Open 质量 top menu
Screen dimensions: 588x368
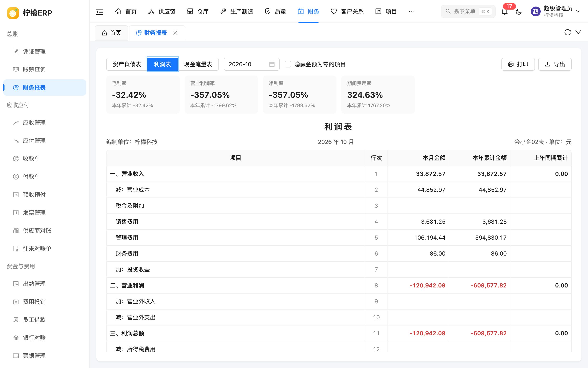coord(275,11)
